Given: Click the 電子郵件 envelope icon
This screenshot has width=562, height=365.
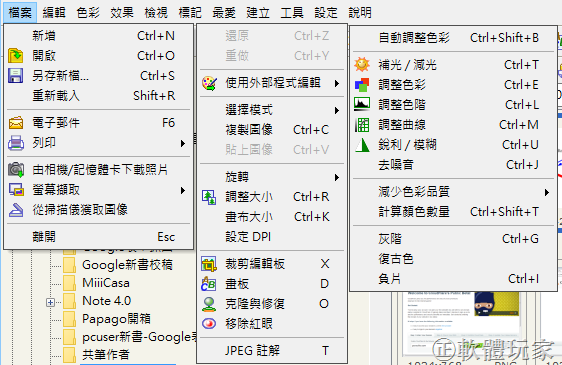Looking at the screenshot, I should click(16, 123).
